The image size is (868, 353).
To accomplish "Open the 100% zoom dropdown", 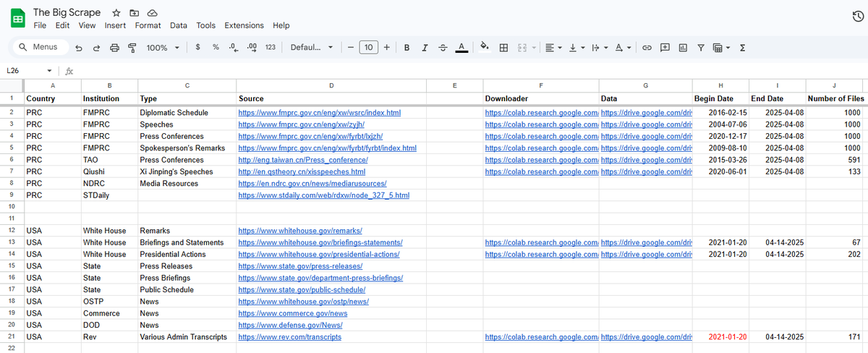I will click(x=163, y=48).
